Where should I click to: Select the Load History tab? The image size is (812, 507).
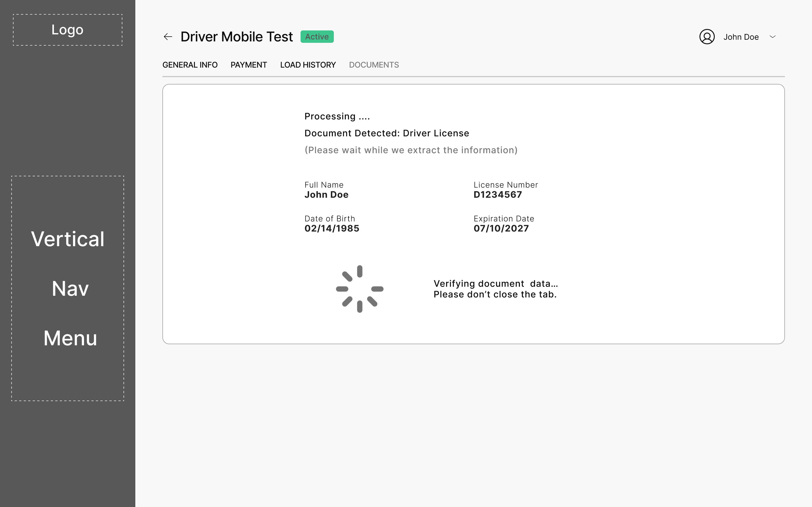pyautogui.click(x=308, y=65)
